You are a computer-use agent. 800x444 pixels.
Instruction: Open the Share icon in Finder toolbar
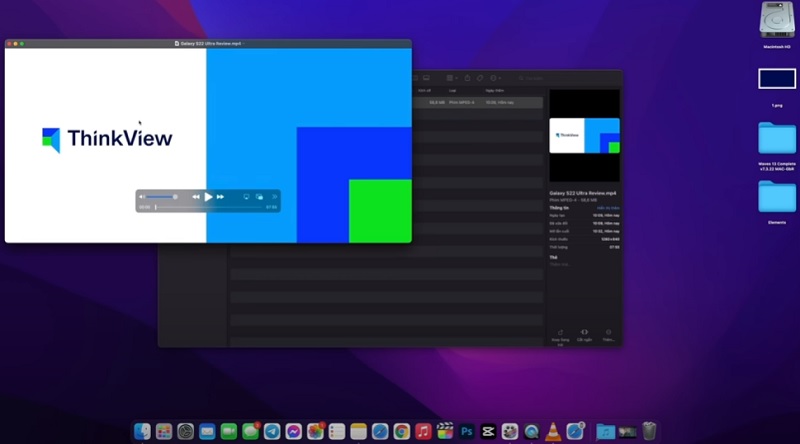click(x=466, y=78)
